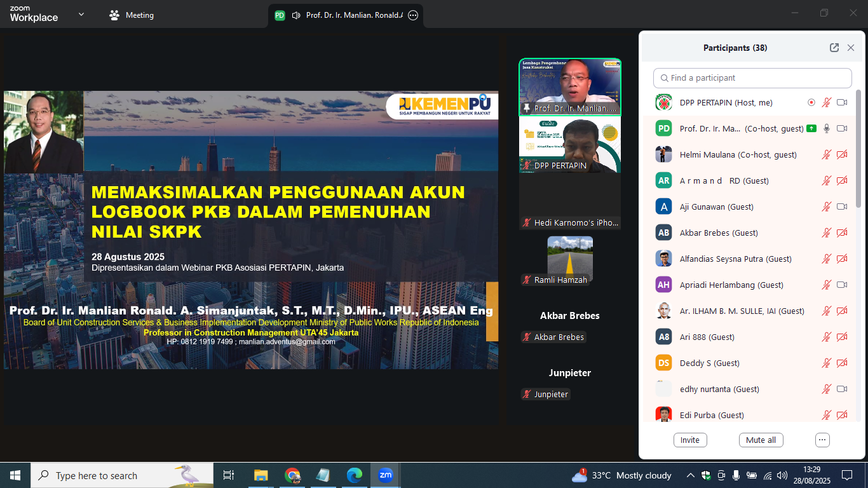Viewport: 868px width, 488px height.
Task: Click the recording indicator beside DPP PERTAPIN
Action: pos(811,102)
